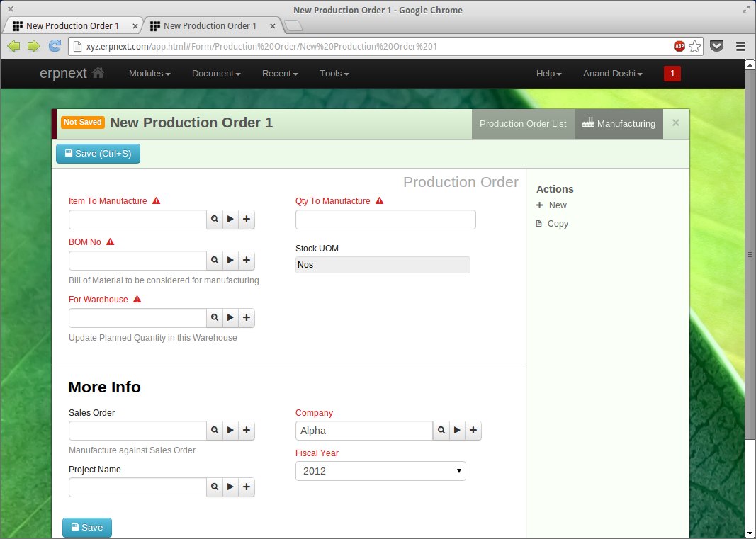Open Pocket extension icon

(717, 46)
